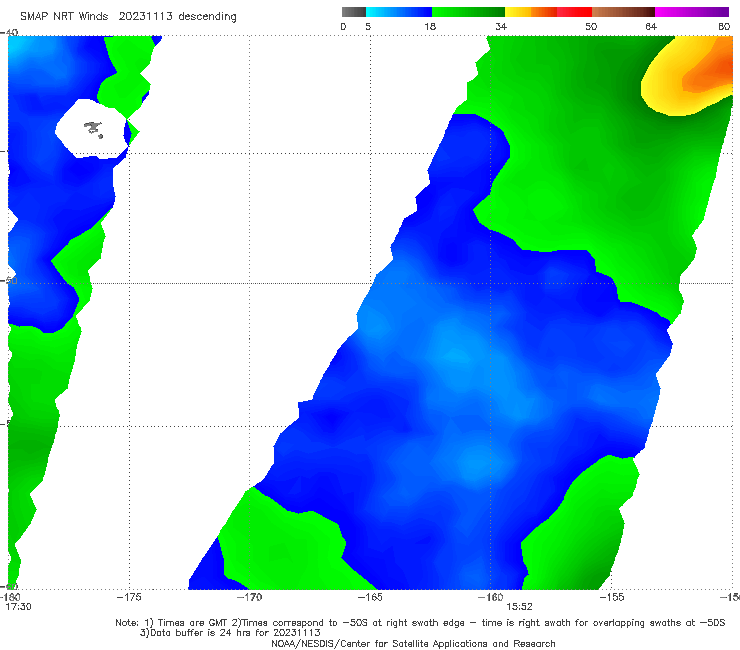Click the magenta-purple segment of the color bar
Viewport: 740px width, 650px height.
692,12
